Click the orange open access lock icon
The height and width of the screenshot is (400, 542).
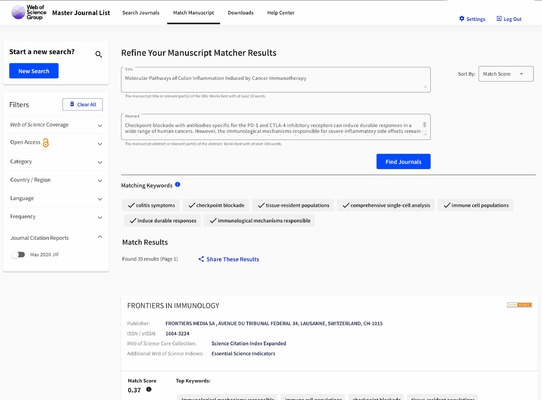coord(46,142)
